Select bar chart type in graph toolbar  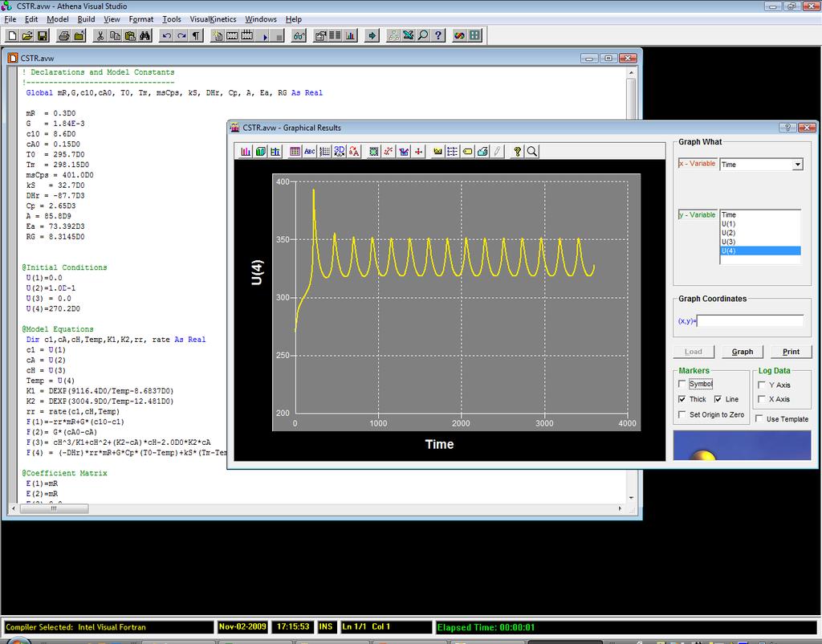(246, 152)
